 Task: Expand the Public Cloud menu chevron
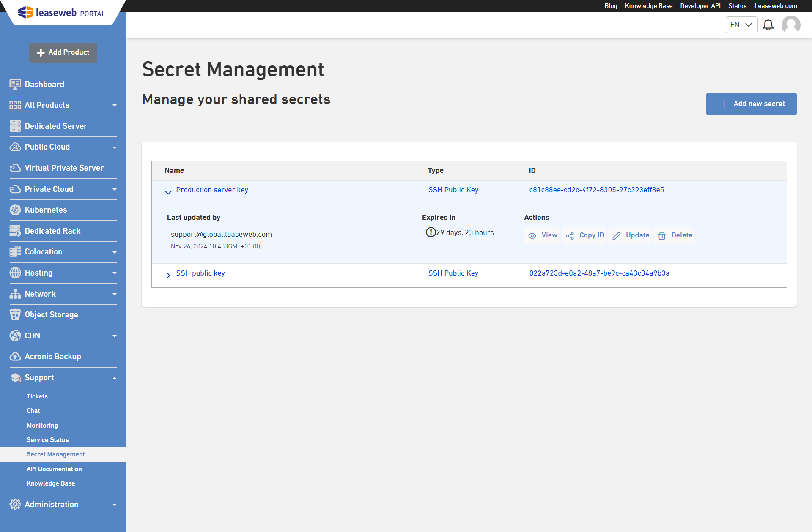click(115, 147)
